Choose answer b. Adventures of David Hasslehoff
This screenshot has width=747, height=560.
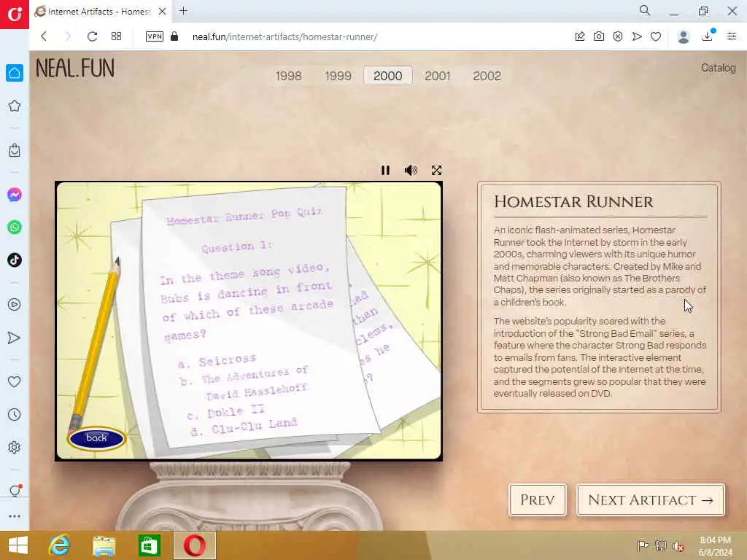244,383
